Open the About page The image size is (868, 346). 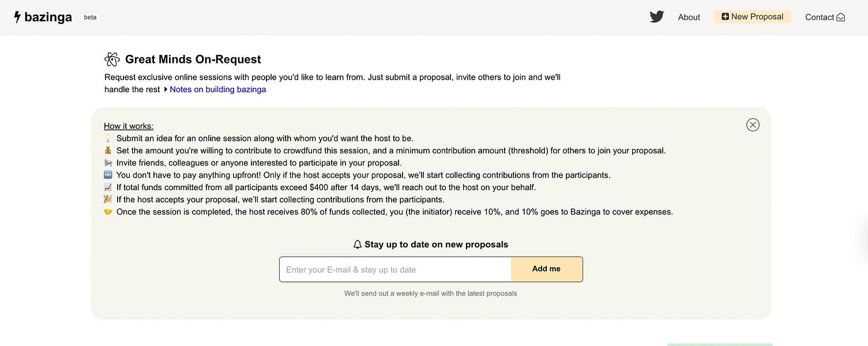[689, 17]
